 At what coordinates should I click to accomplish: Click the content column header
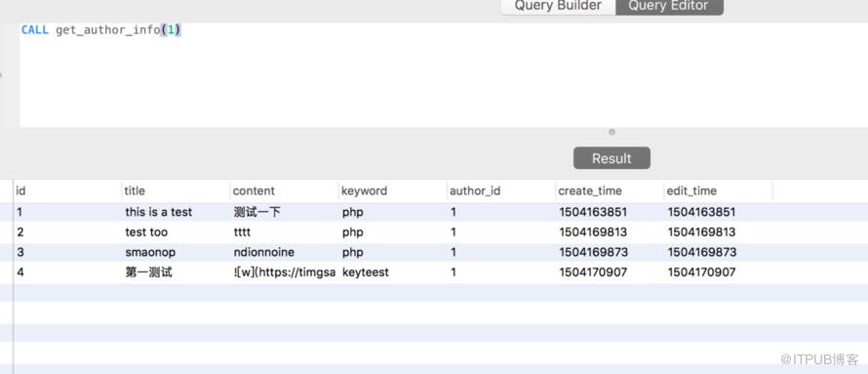(x=284, y=190)
